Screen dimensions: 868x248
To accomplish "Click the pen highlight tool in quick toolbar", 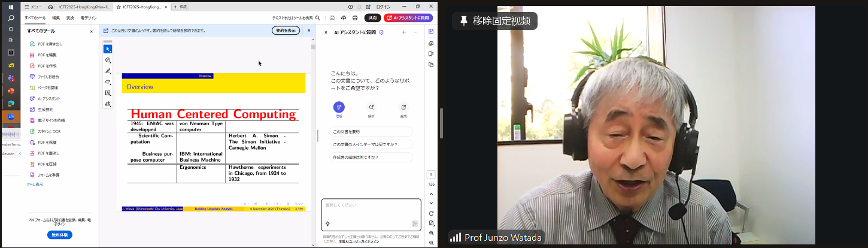I will (x=108, y=71).
